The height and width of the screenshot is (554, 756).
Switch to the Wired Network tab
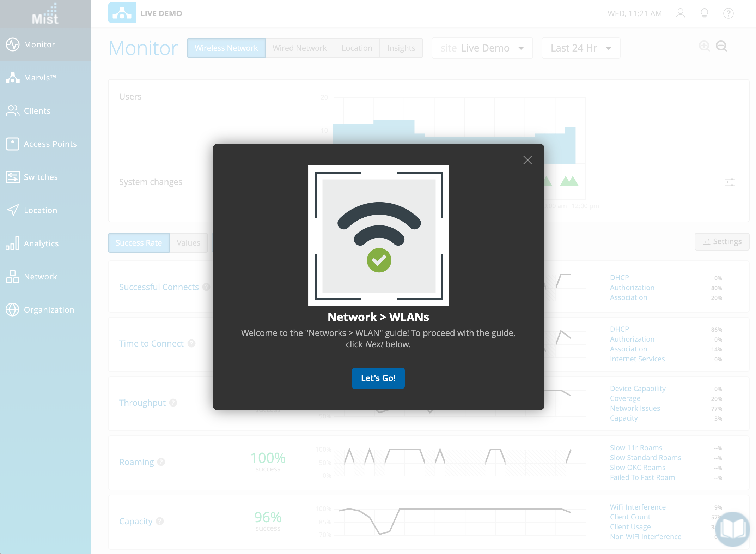tap(299, 48)
